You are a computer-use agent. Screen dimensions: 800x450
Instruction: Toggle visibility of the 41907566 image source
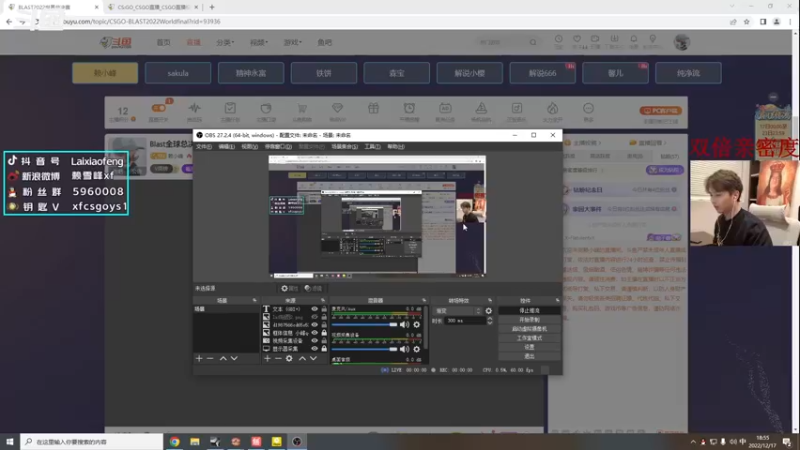(315, 325)
